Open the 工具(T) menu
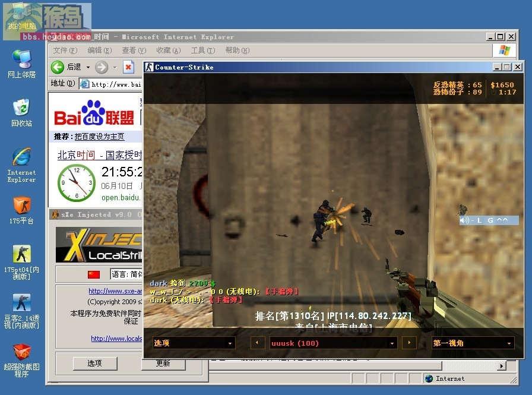 [x=203, y=50]
